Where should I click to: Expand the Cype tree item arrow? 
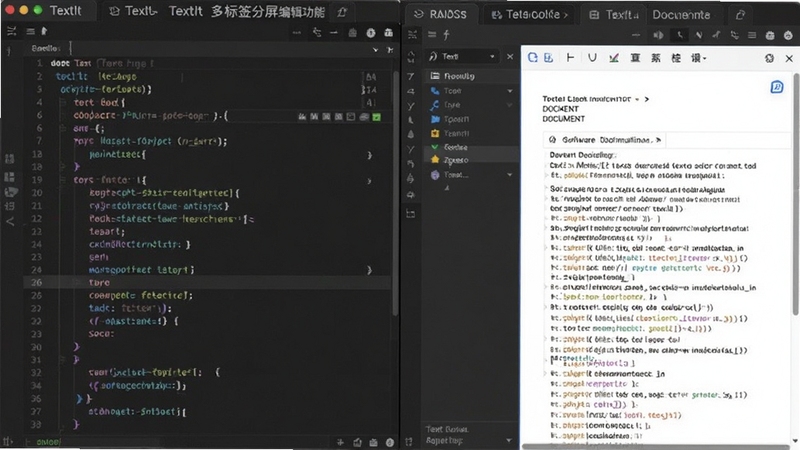(509, 105)
